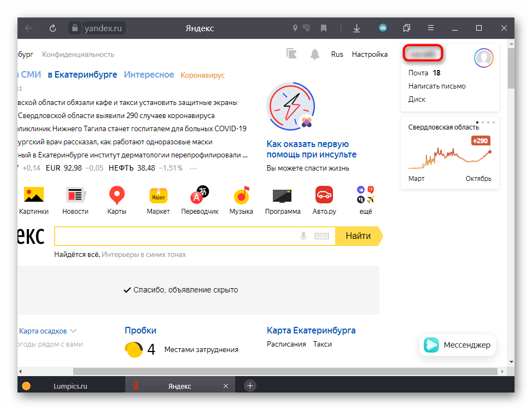Viewport: 532px width, 410px height.
Task: Open the Интересное news tab
Action: (x=149, y=74)
